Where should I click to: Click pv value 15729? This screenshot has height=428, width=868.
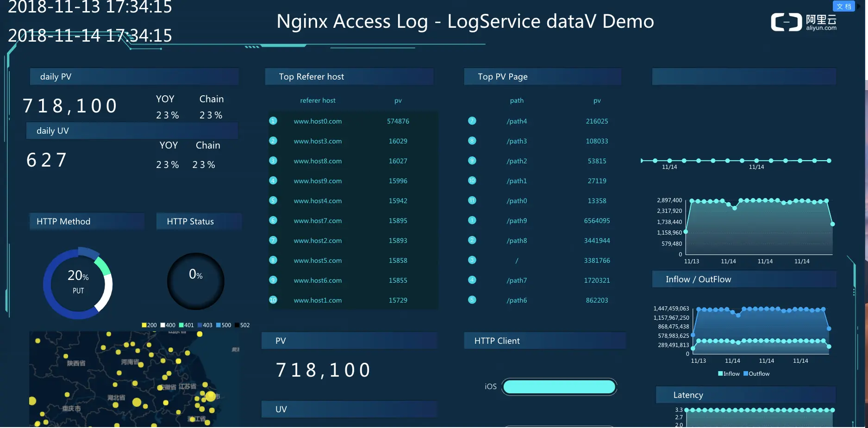(x=398, y=300)
